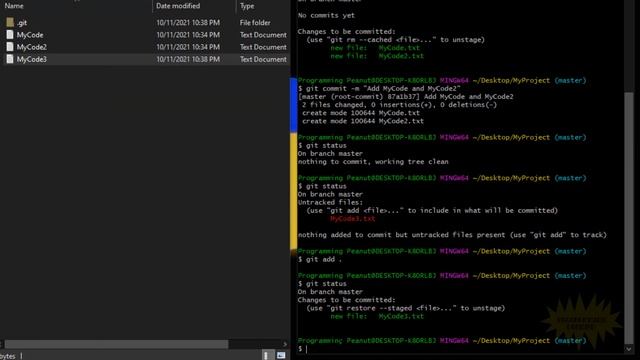This screenshot has width=640, height=360.
Task: Click the green 'new file: MyCode2.txt' line
Action: pos(377,56)
